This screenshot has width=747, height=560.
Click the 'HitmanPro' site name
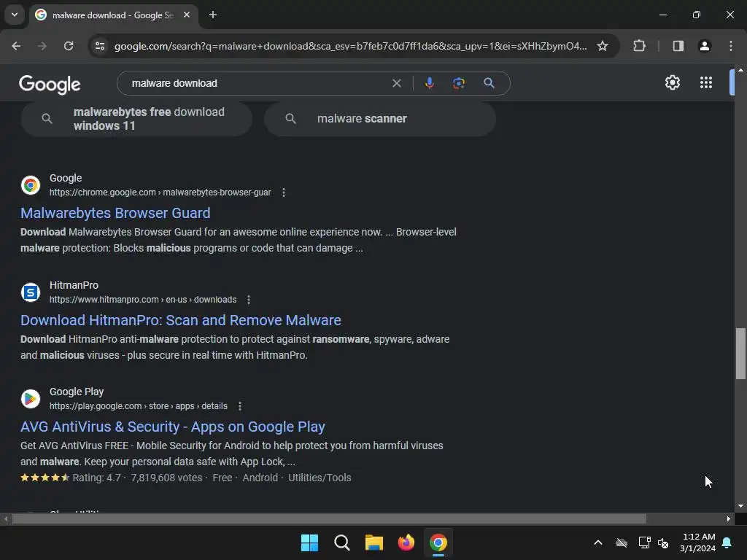74,285
